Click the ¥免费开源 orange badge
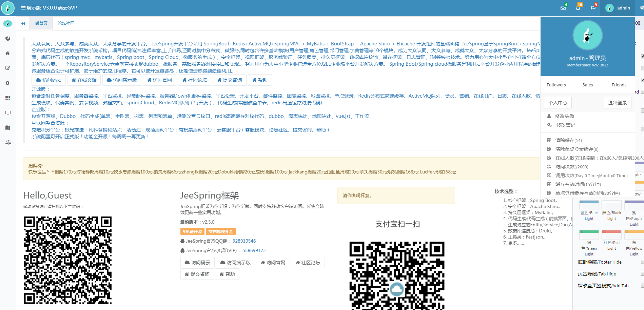The image size is (644, 310). pos(192,231)
